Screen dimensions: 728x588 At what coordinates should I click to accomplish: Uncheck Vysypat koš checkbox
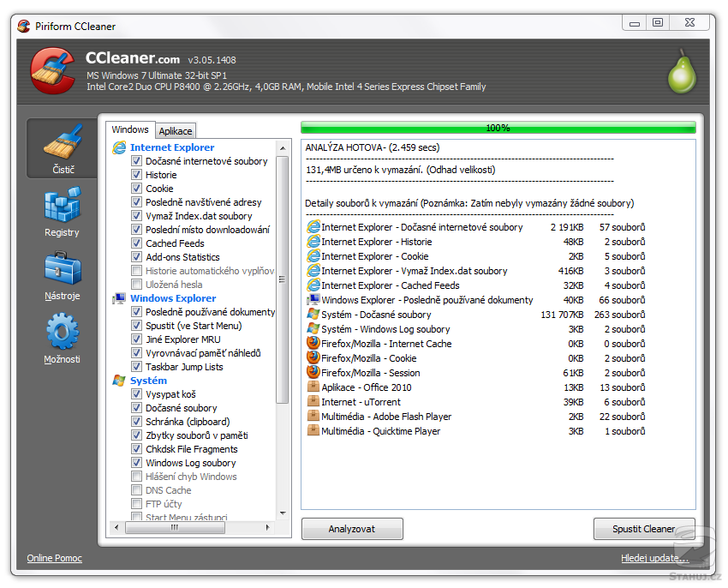(136, 394)
